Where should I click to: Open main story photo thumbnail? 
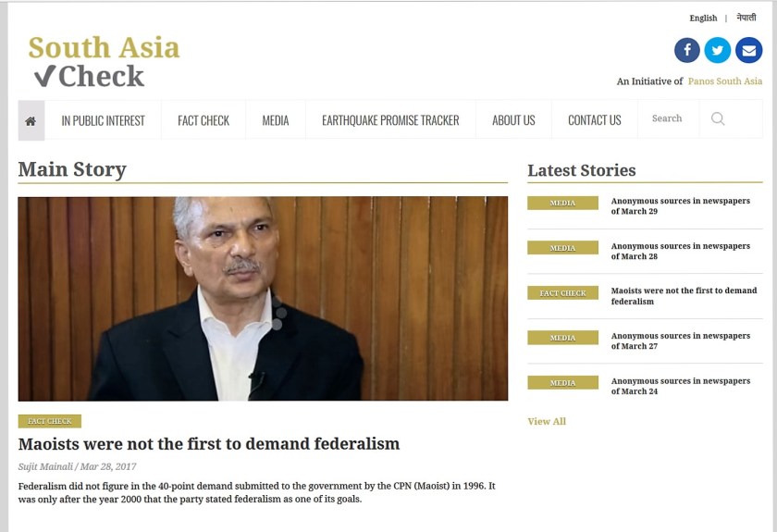(263, 299)
